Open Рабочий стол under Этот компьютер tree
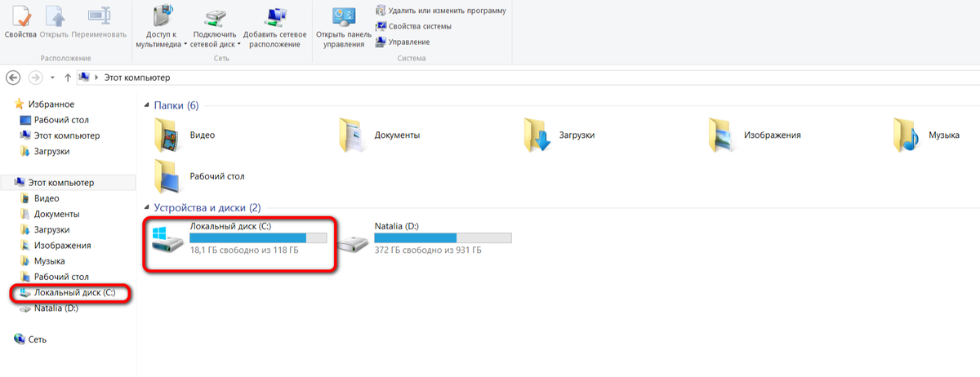Image resolution: width=980 pixels, height=377 pixels. pos(54,277)
